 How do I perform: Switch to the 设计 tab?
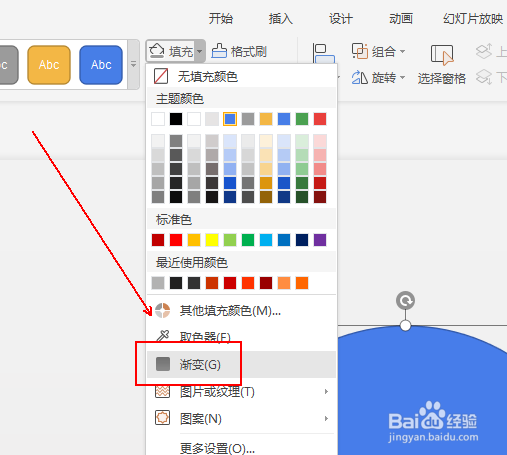tap(341, 18)
